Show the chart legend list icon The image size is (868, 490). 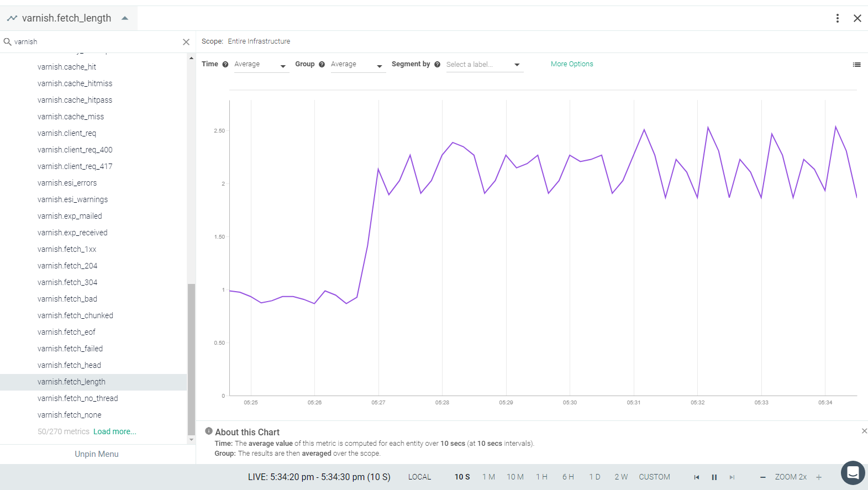[856, 65]
